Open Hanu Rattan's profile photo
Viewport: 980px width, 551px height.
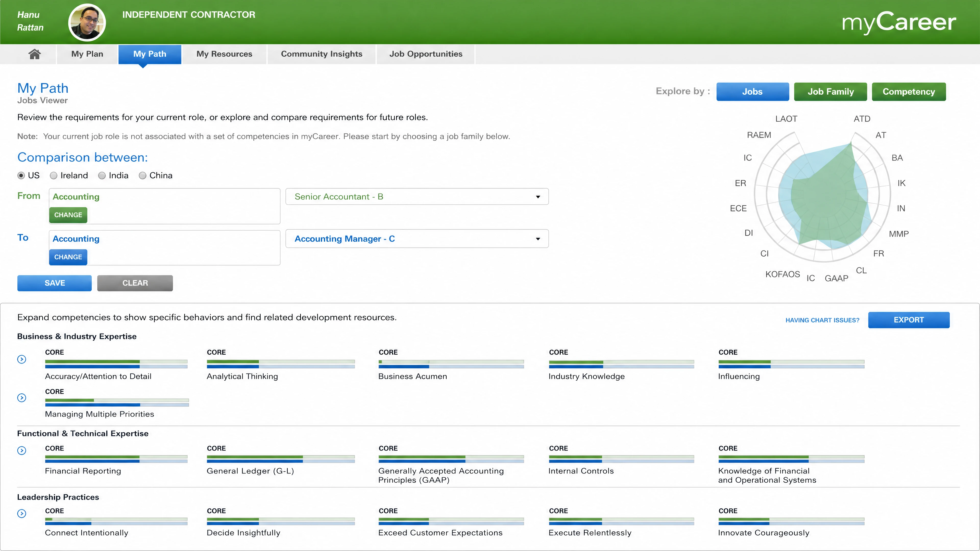point(87,22)
